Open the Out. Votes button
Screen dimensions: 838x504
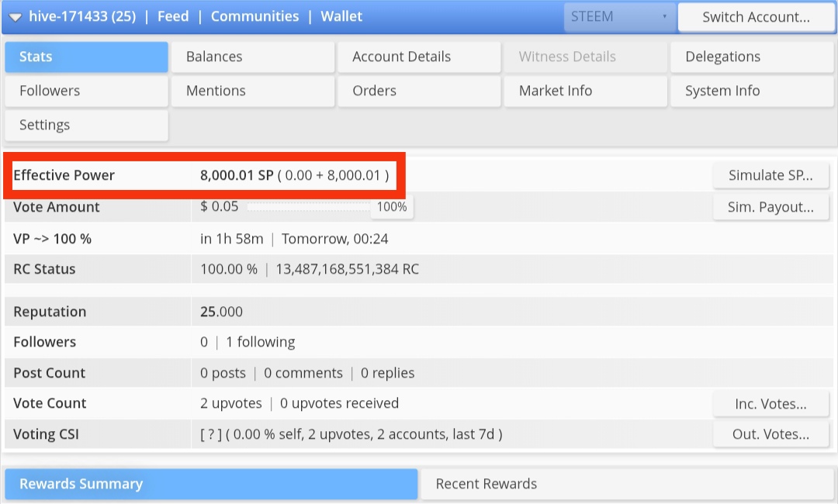(x=770, y=434)
